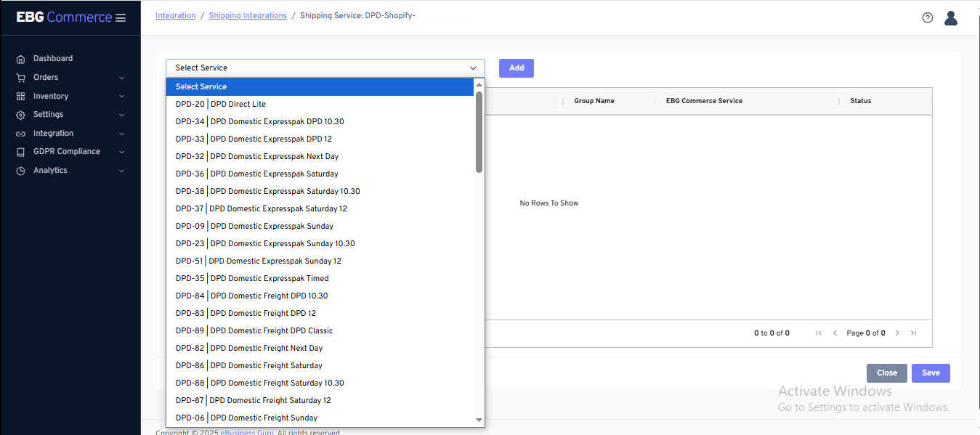980x435 pixels.
Task: Select DPD-32 DPD Domestic Expresspak Next Day
Action: (257, 156)
